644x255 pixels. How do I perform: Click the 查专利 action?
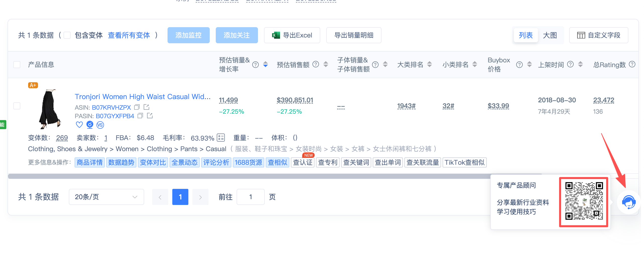pos(328,162)
